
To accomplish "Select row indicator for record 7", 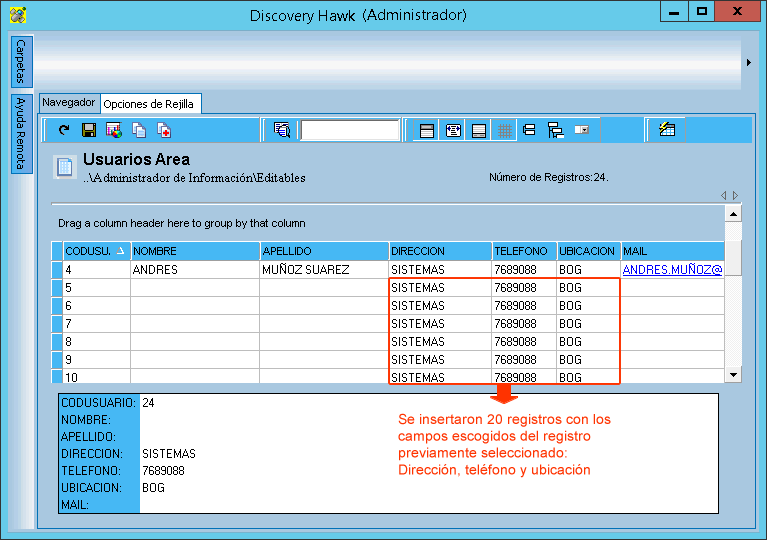I will coord(57,324).
